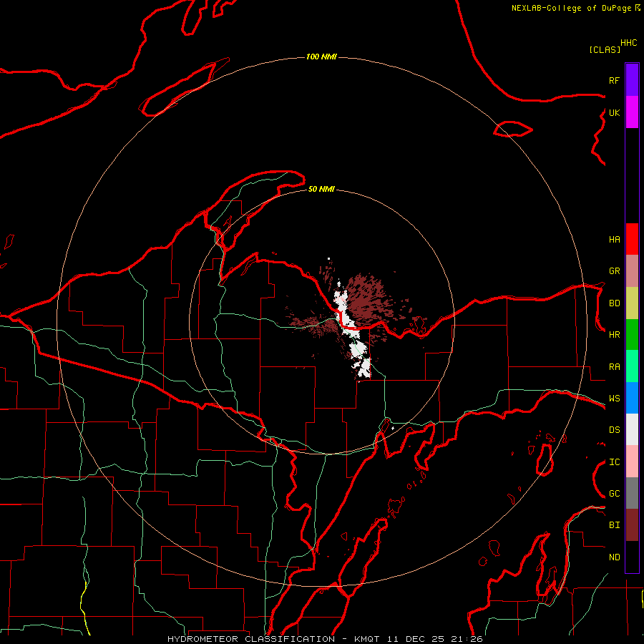The height and width of the screenshot is (644, 644).
Task: Click the RF purple legend swatch
Action: [632, 80]
